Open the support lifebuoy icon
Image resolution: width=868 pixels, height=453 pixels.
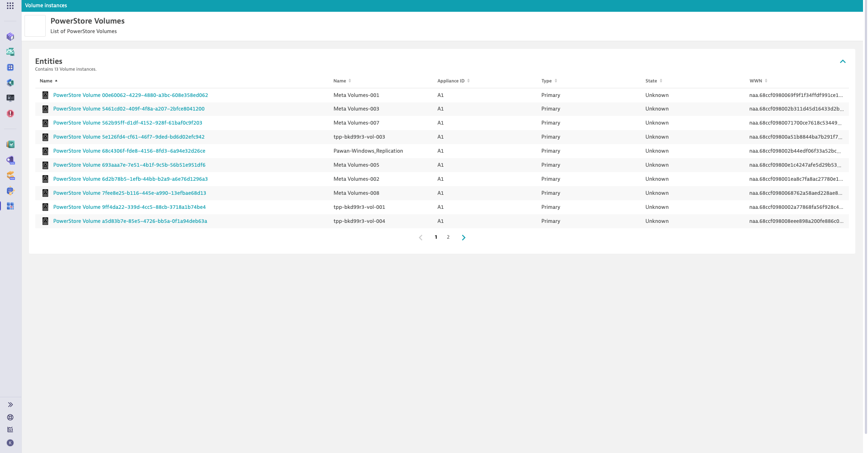click(10, 417)
